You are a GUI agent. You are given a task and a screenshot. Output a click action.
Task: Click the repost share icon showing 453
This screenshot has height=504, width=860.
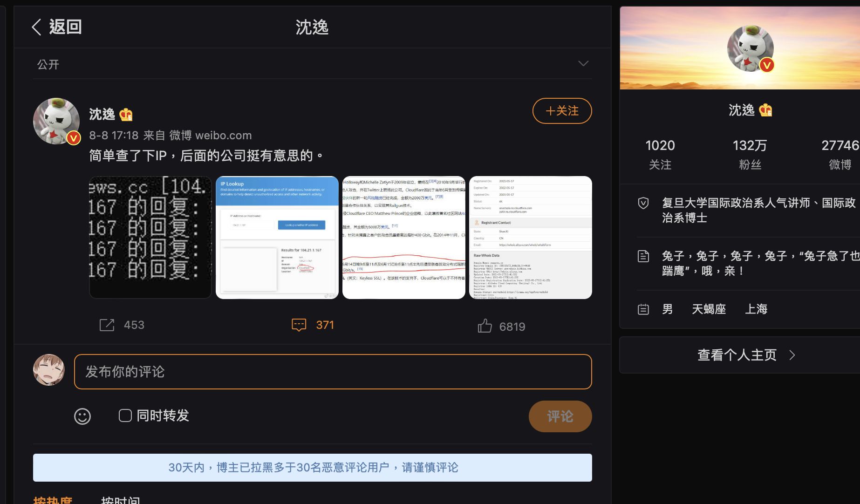107,325
